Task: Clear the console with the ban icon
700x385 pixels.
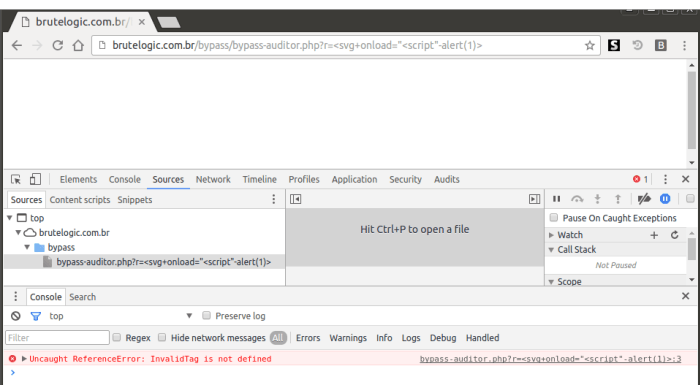Action: 16,316
